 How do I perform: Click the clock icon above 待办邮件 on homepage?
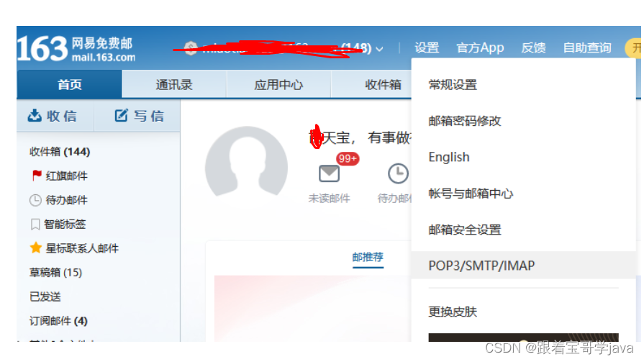[x=398, y=173]
